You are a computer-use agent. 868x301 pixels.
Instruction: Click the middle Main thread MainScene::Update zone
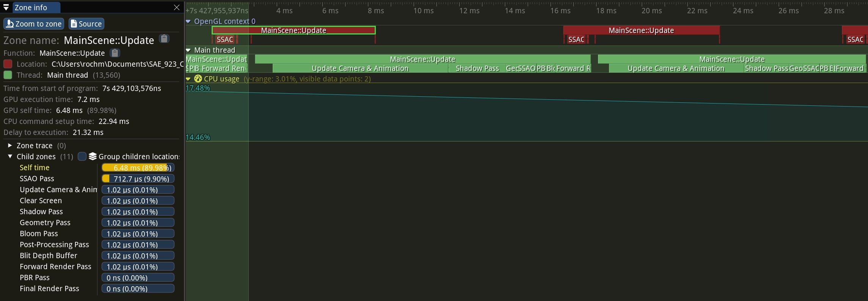pyautogui.click(x=422, y=59)
